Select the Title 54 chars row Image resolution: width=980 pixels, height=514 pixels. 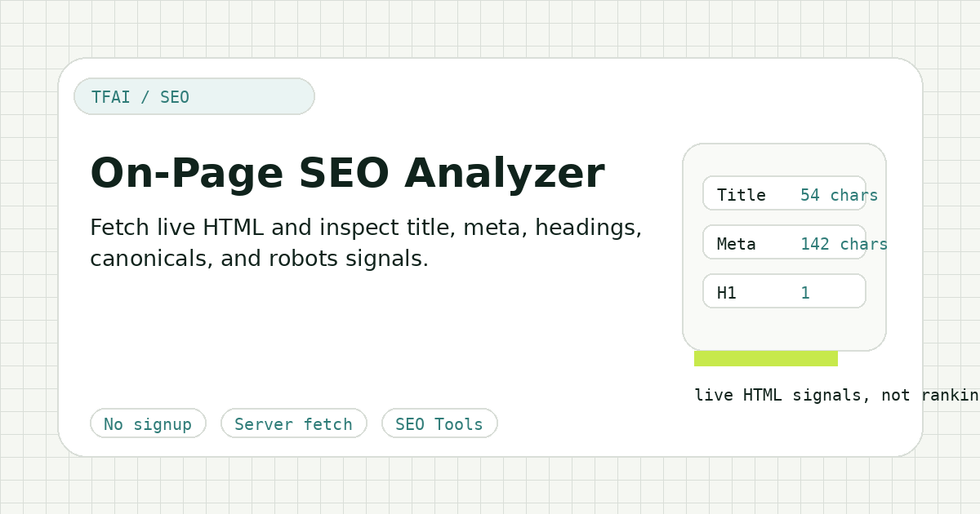[x=784, y=193]
